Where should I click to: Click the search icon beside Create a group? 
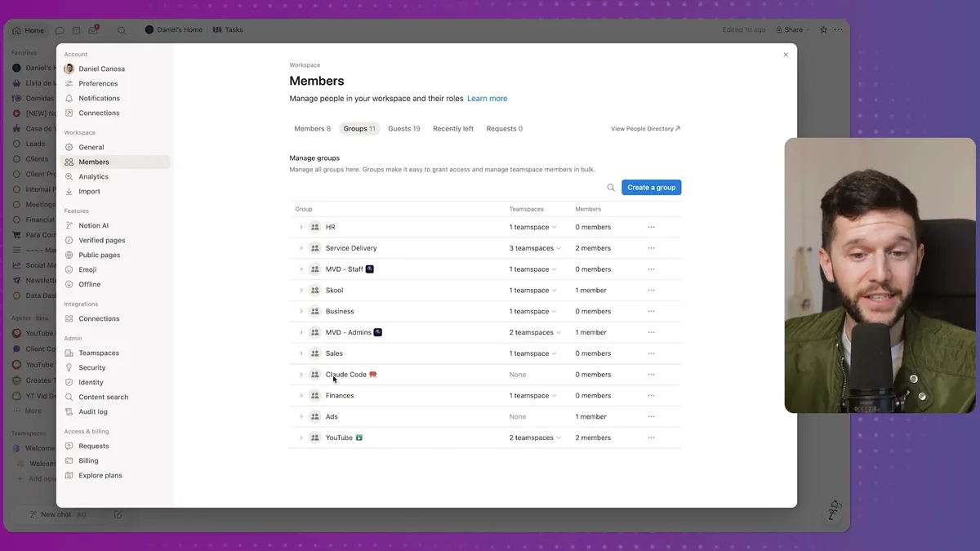click(x=610, y=187)
